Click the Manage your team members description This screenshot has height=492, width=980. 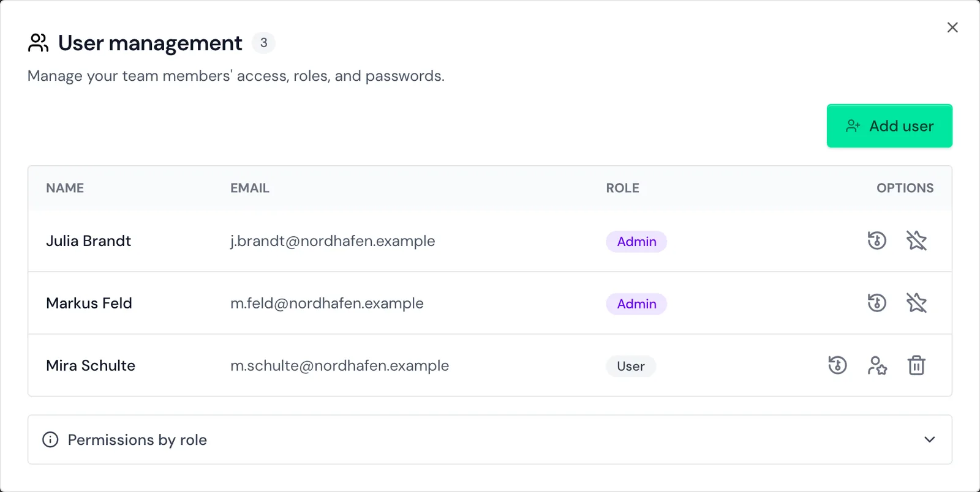tap(236, 76)
